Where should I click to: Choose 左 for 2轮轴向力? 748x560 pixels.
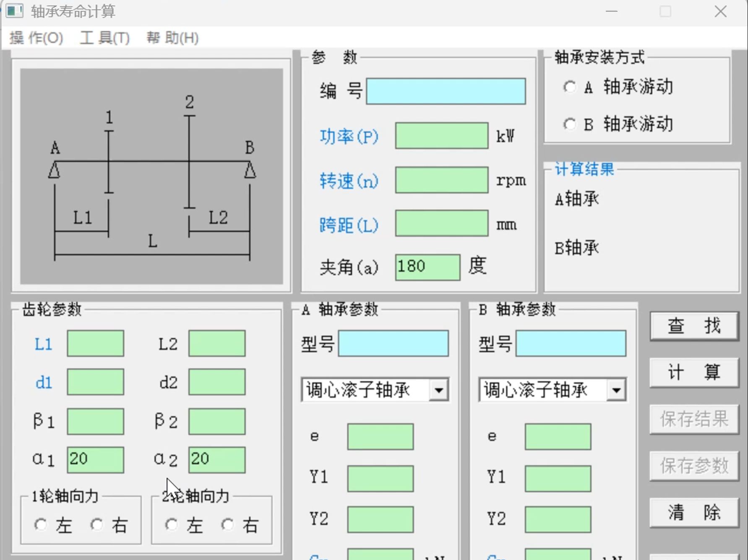[171, 525]
